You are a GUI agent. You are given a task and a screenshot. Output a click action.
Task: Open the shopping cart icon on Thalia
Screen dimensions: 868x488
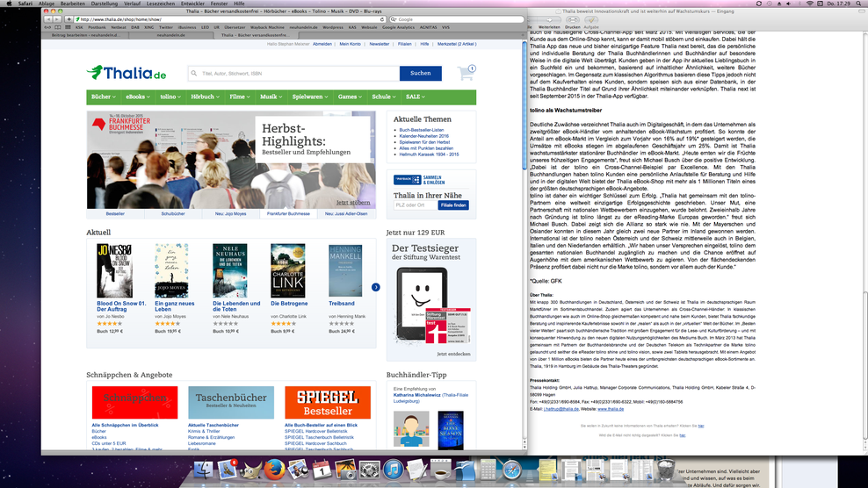466,73
